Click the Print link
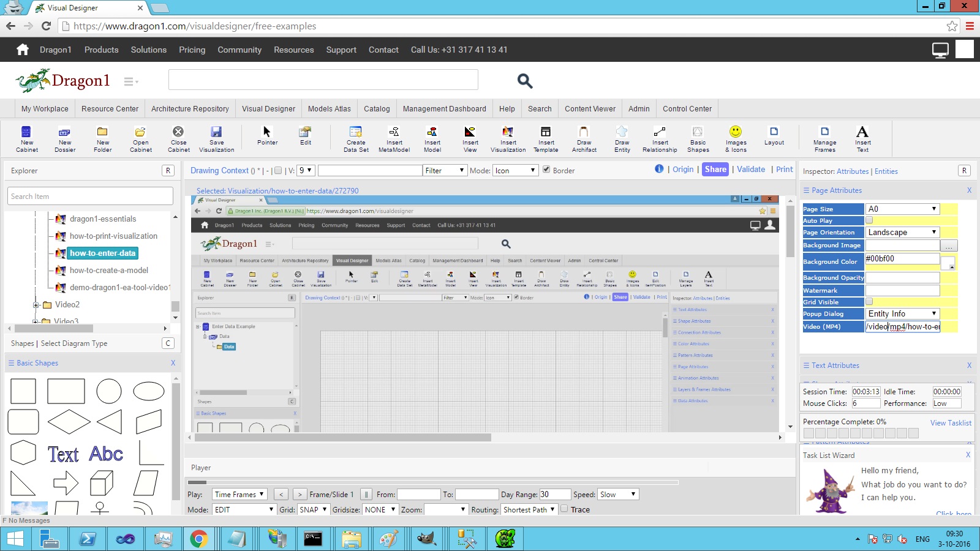980x551 pixels. pos(784,169)
